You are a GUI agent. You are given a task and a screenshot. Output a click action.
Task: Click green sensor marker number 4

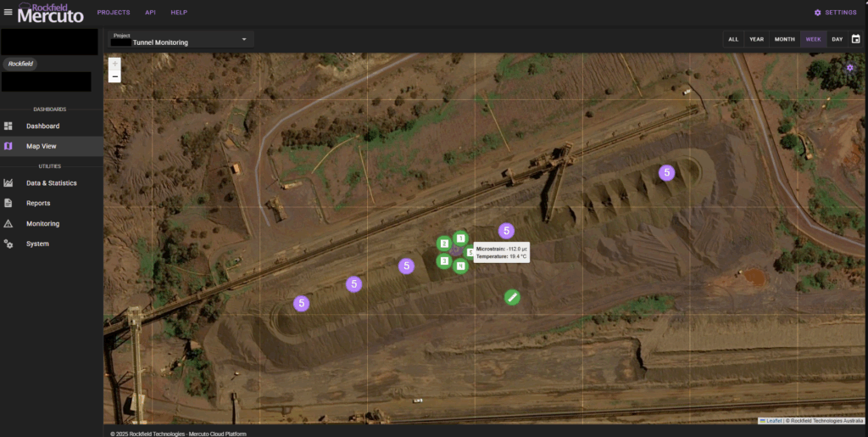pyautogui.click(x=460, y=266)
